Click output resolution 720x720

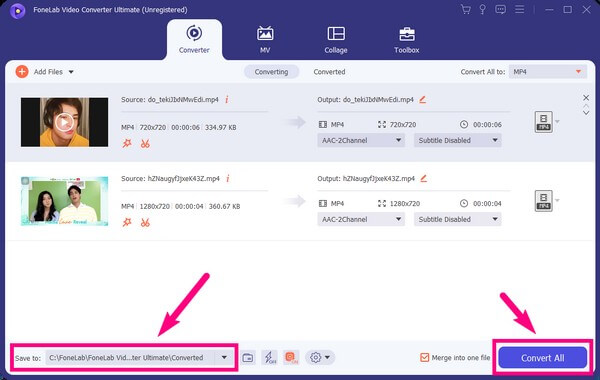point(403,124)
